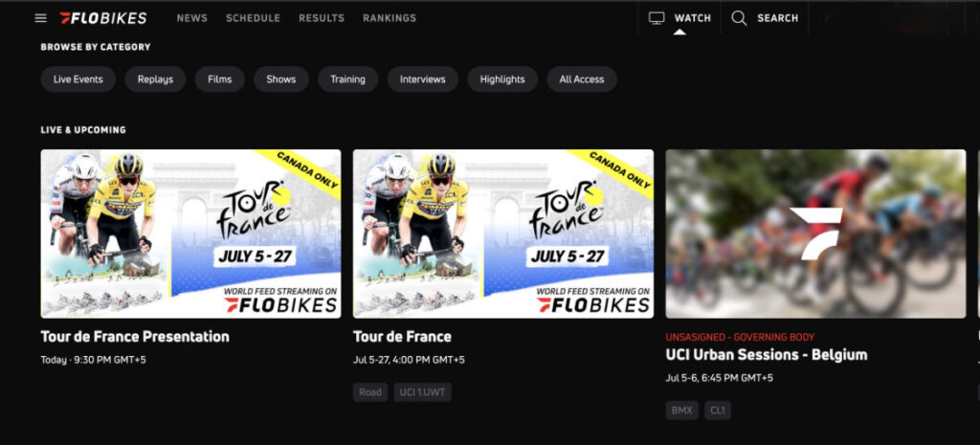Choose the Shows category chip
The width and height of the screenshot is (980, 445).
(x=281, y=79)
